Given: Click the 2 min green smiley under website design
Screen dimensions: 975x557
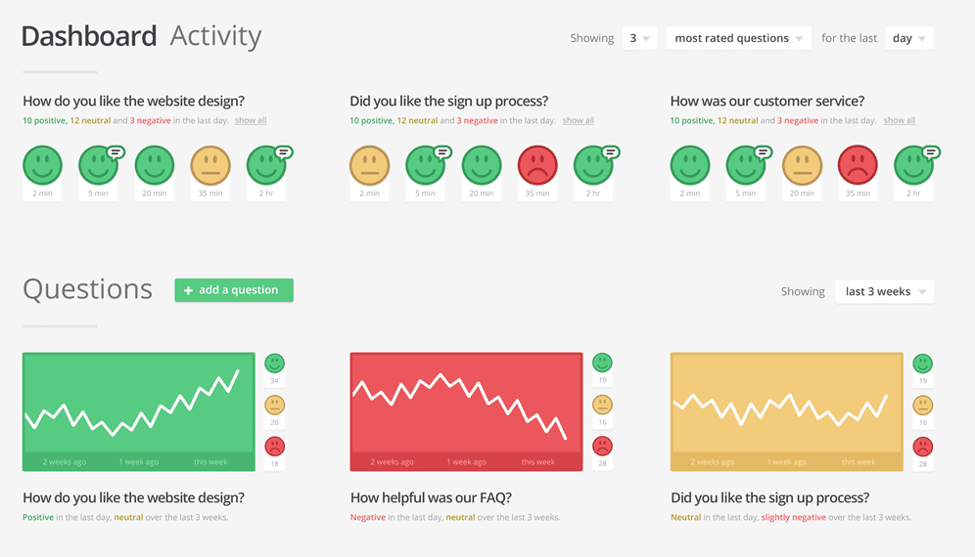Looking at the screenshot, I should pyautogui.click(x=42, y=165).
